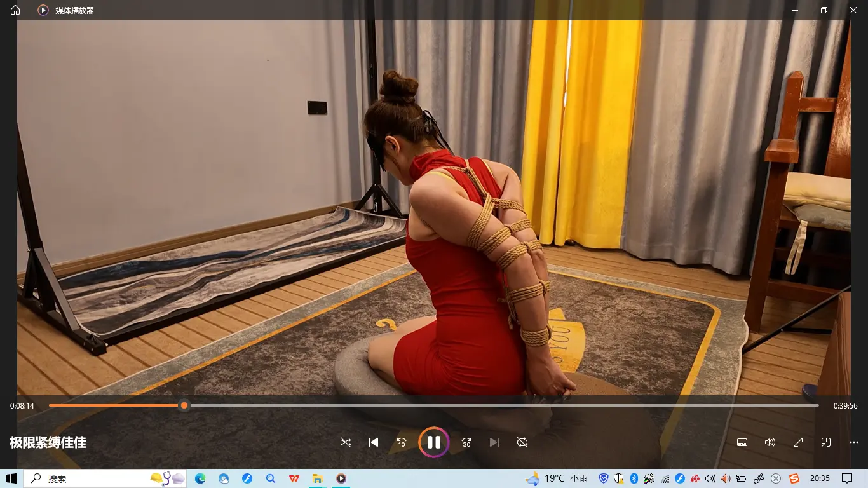Viewport: 868px width, 488px height.
Task: Open the subtitles and captions menu
Action: 742,442
